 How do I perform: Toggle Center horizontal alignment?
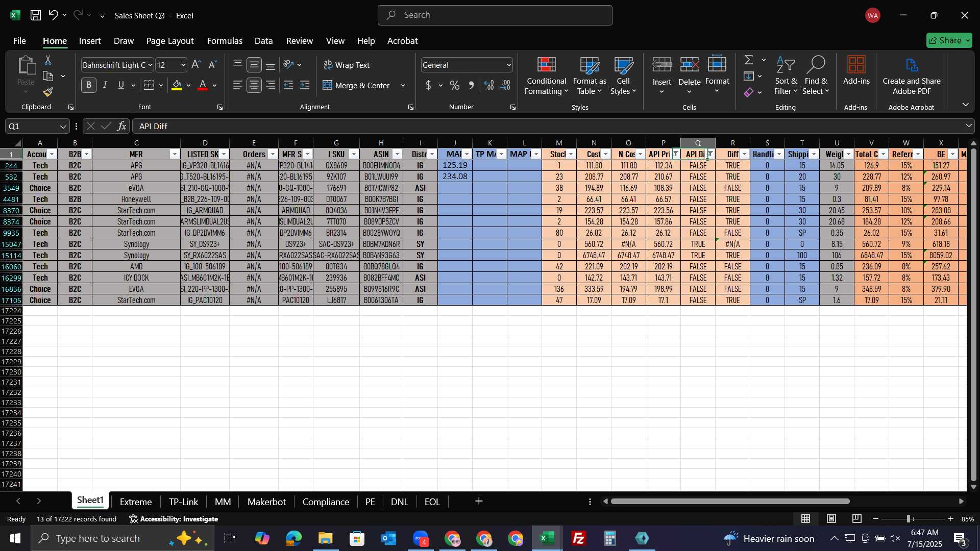coord(254,85)
